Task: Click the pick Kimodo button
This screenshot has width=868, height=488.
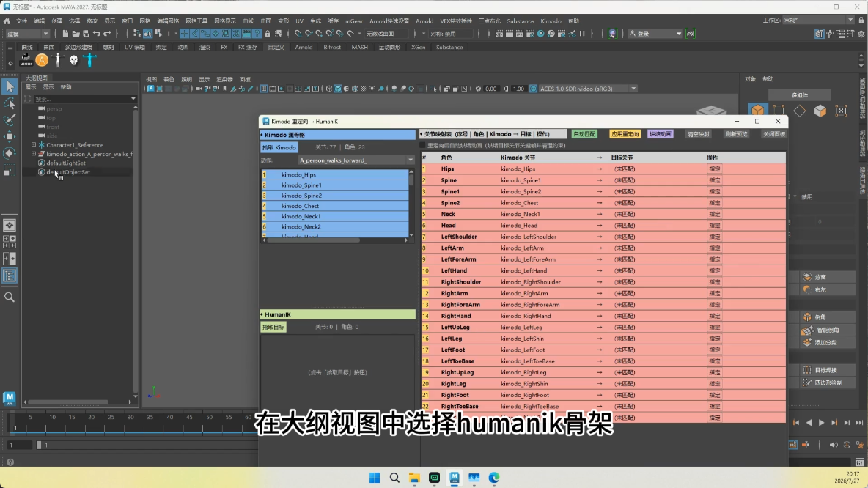Action: tap(279, 148)
